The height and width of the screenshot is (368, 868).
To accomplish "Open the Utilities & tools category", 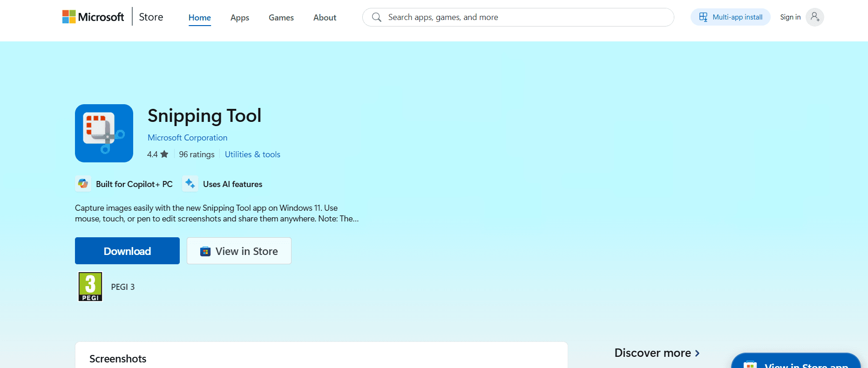I will [x=252, y=154].
